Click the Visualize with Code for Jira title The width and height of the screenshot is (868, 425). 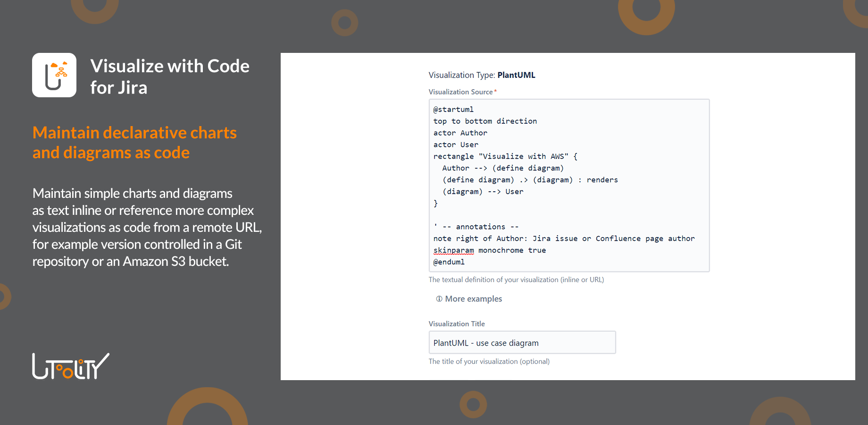[170, 76]
